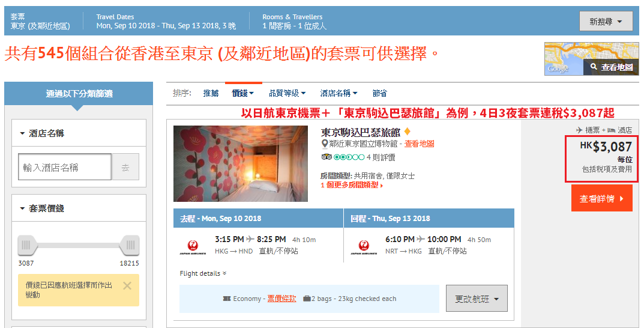Click the magnifier icon on map thumbnail
The height and width of the screenshot is (328, 644).
(594, 67)
